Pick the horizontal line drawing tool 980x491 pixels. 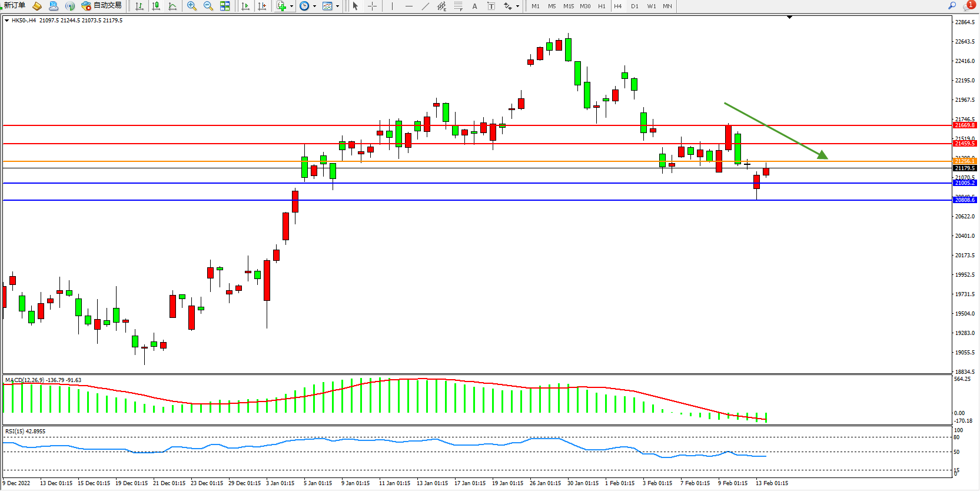pos(408,6)
